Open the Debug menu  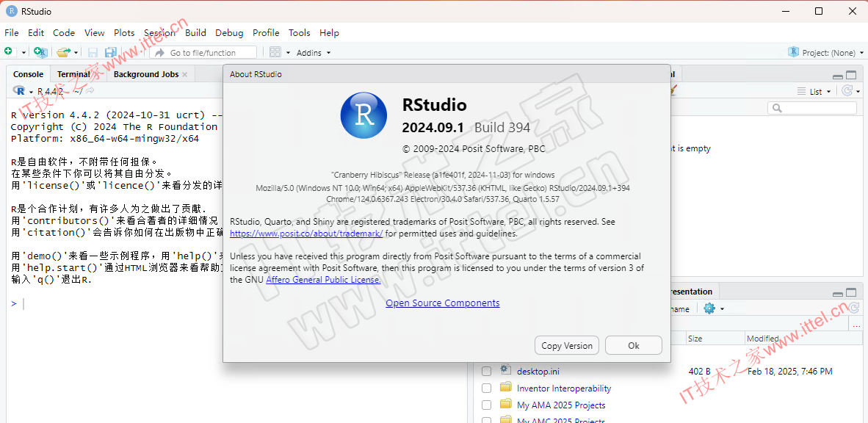click(229, 32)
